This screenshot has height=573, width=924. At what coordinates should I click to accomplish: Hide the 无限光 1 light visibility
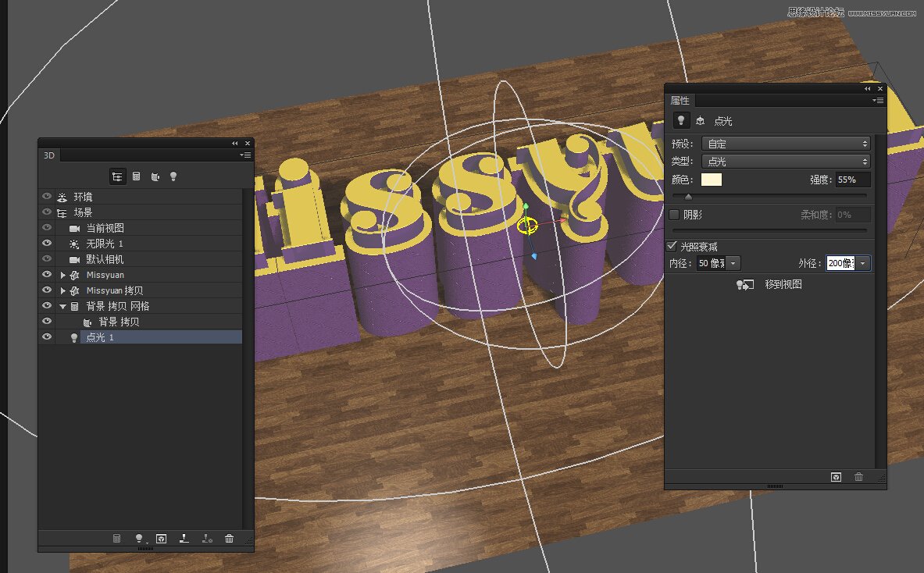tap(47, 244)
